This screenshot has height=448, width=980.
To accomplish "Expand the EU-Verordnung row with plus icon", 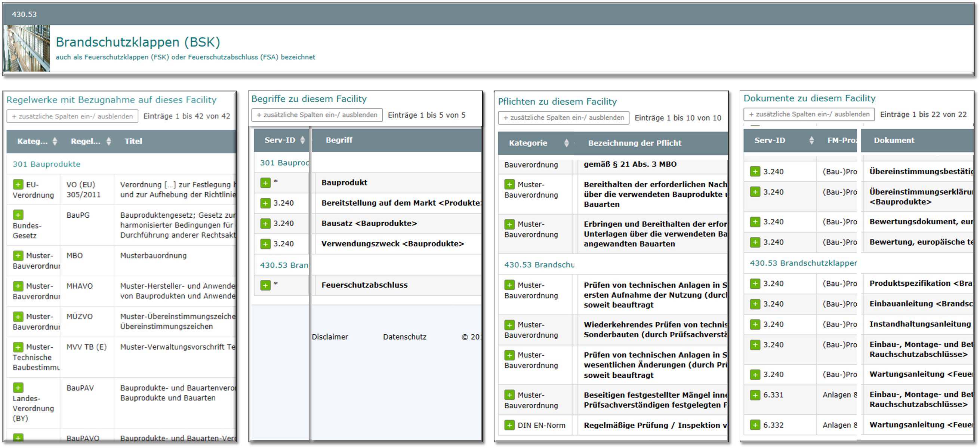I will tap(18, 185).
